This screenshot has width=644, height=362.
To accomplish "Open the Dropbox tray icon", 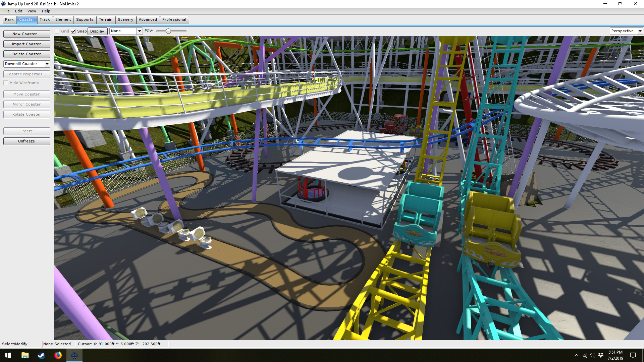I will (601, 355).
